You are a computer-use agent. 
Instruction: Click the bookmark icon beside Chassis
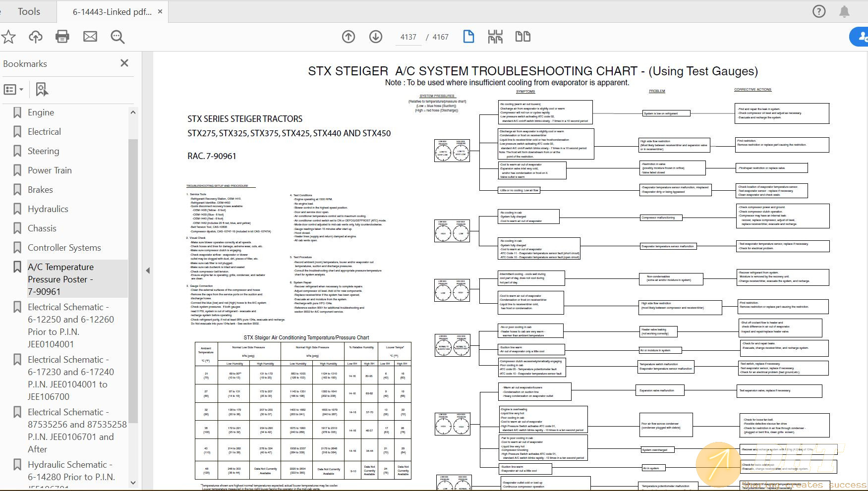(17, 228)
